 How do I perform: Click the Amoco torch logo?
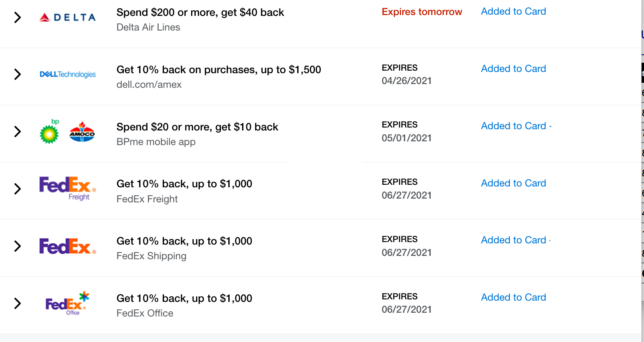coord(82,132)
